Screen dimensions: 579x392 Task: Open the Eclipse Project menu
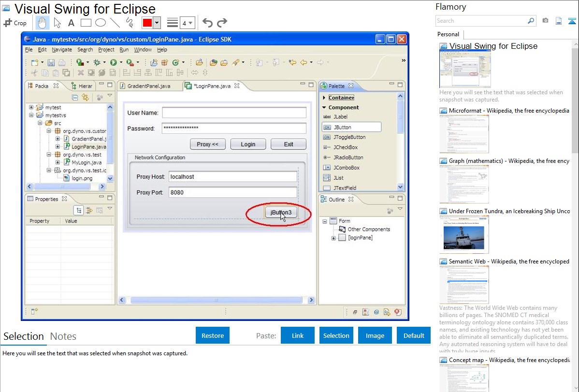pos(106,49)
